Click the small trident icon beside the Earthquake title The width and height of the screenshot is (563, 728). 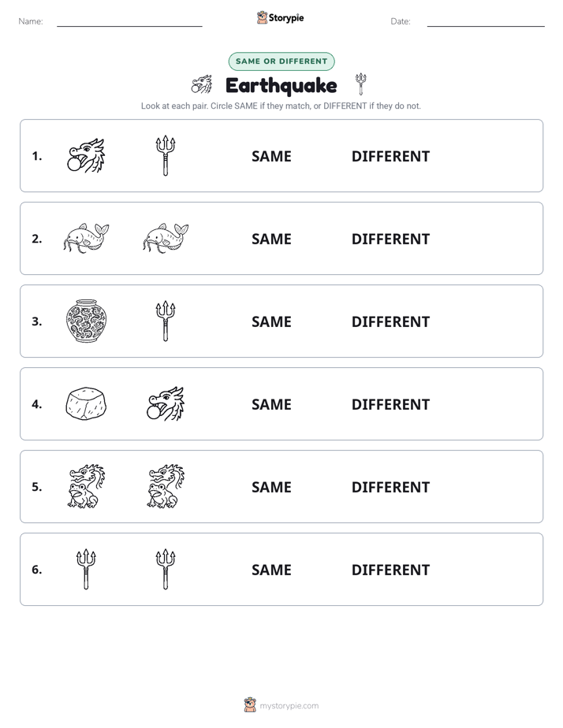(x=360, y=84)
